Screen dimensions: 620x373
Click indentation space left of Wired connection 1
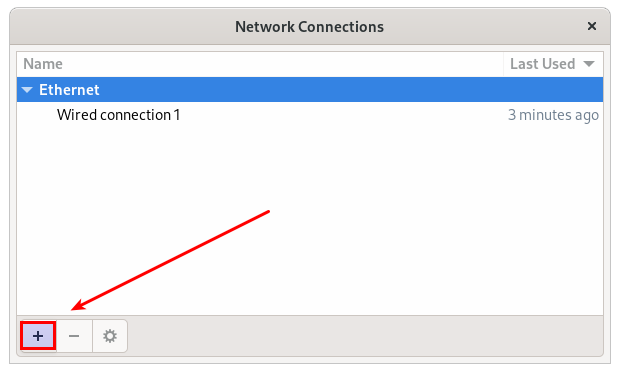(x=37, y=115)
